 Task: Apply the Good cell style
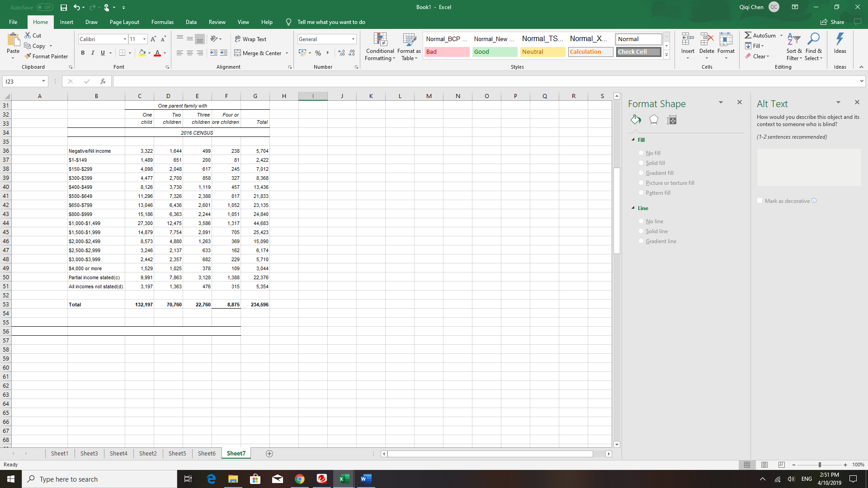click(x=495, y=52)
